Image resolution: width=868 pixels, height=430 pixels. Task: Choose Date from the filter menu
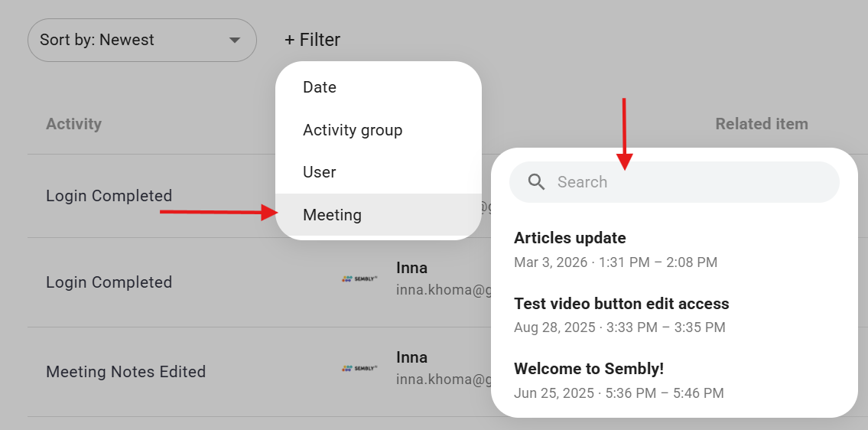click(x=320, y=87)
